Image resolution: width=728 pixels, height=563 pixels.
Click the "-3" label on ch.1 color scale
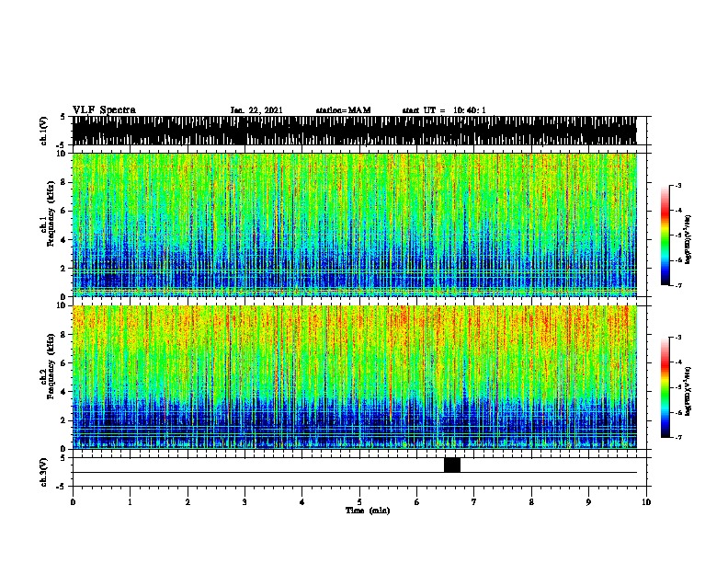point(678,185)
